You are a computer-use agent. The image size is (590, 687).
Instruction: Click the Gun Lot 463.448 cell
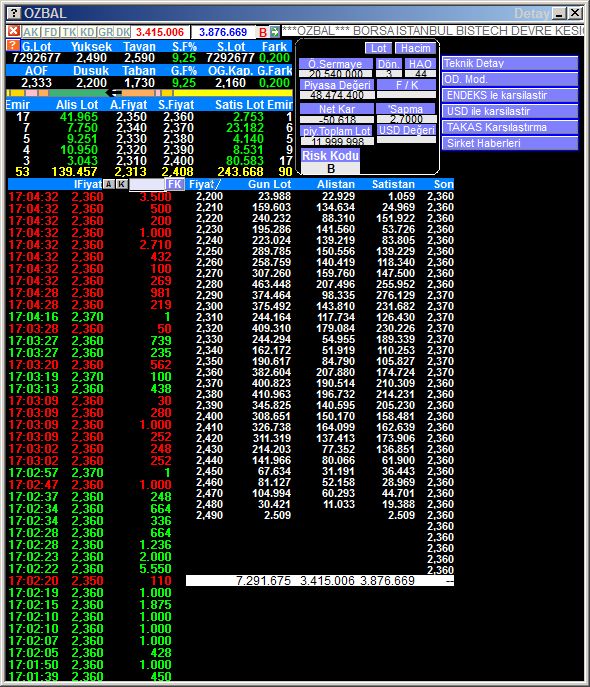[x=271, y=284]
